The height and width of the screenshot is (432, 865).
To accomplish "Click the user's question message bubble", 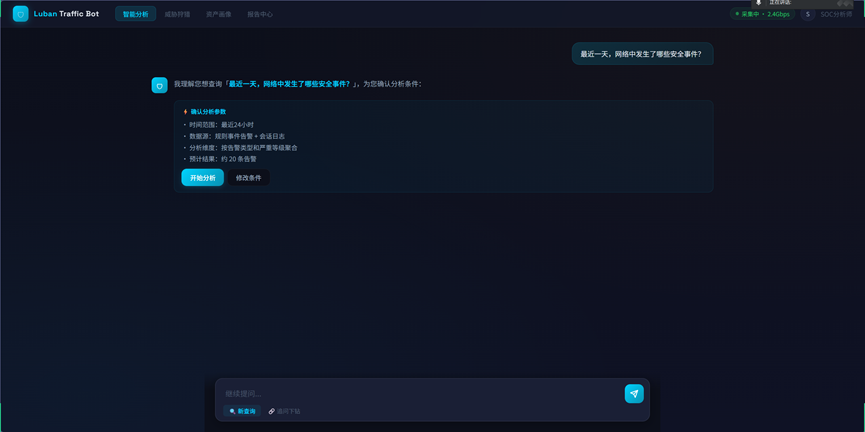I will click(x=642, y=54).
